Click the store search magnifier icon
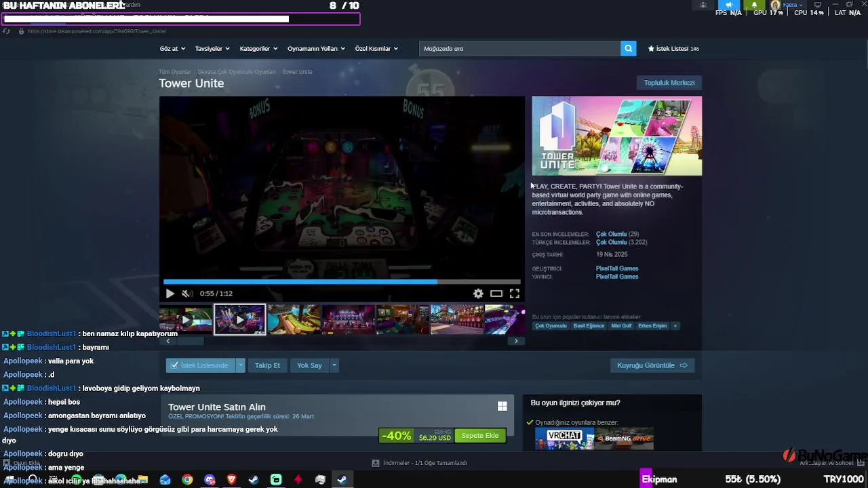Screen dimensions: 868x488 click(629, 49)
